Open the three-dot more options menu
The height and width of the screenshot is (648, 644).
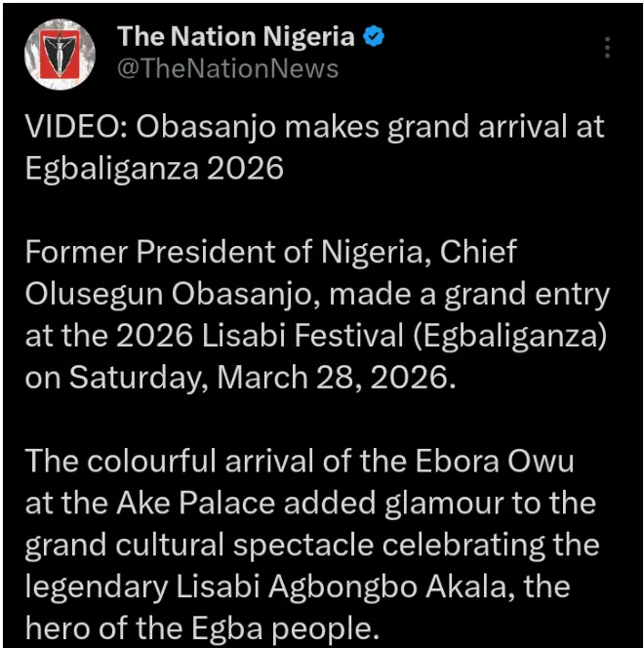coord(607,48)
